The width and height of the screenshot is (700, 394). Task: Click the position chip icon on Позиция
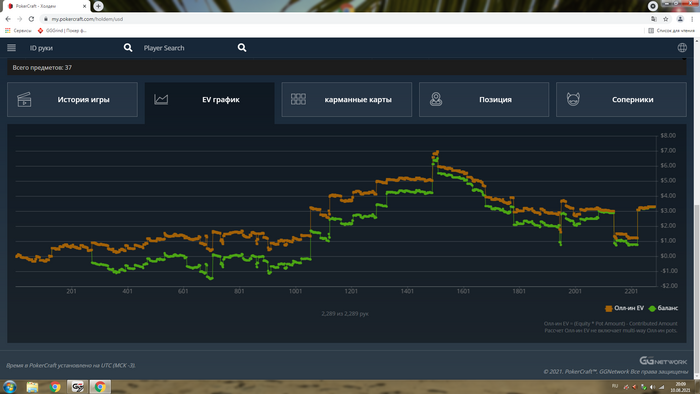pyautogui.click(x=436, y=99)
